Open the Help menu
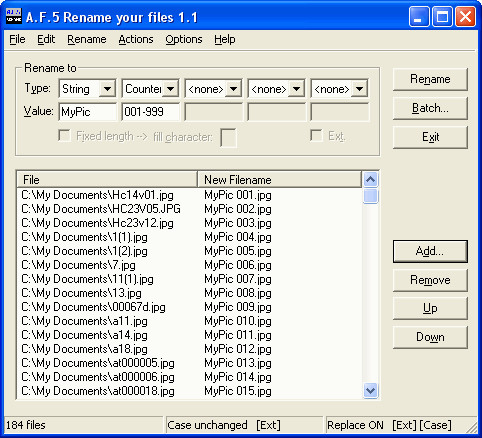482x438 pixels. [x=225, y=39]
